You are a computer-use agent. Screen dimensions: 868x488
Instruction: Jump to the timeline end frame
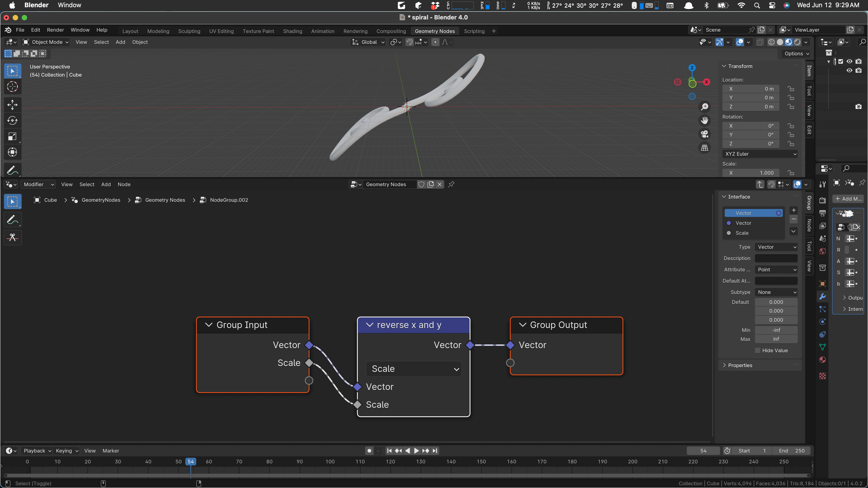coord(435,451)
